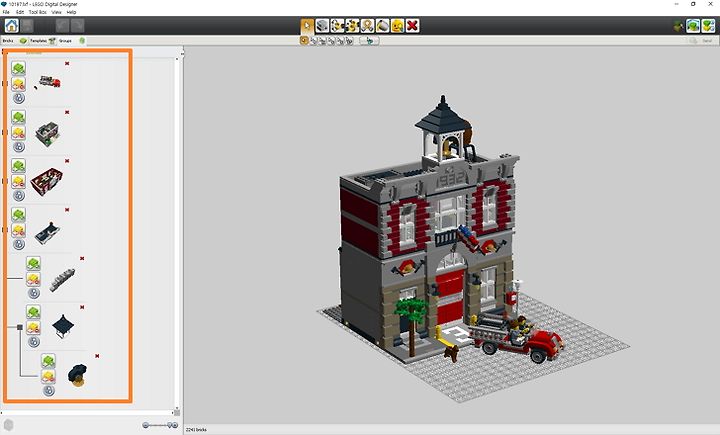Select the Hinge tool

click(x=338, y=26)
